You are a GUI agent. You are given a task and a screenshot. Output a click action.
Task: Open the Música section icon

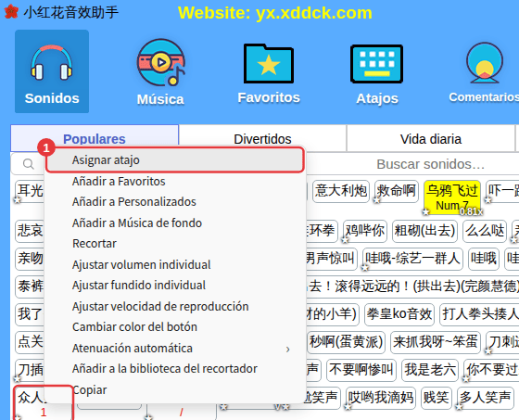tap(161, 63)
